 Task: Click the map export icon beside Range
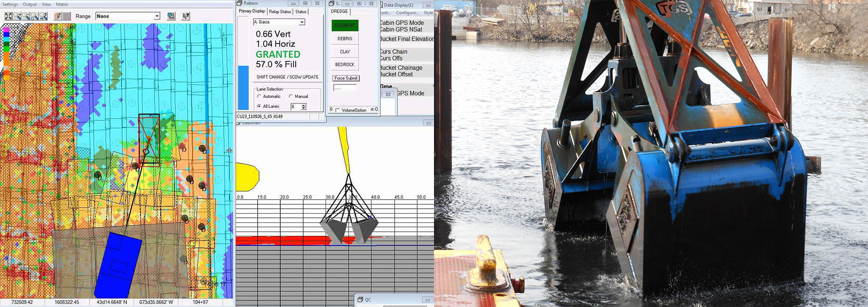click(171, 16)
